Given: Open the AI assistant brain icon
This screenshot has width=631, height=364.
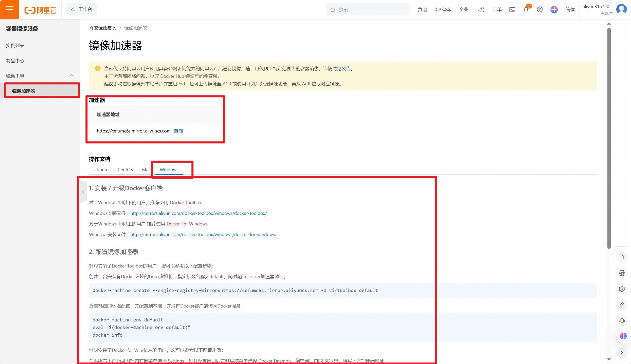Looking at the screenshot, I should (623, 336).
